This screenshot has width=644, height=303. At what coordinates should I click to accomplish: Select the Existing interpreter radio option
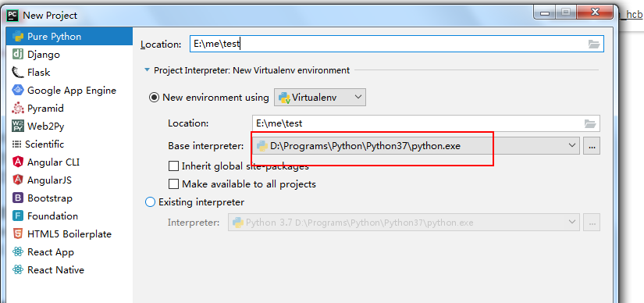tap(151, 202)
